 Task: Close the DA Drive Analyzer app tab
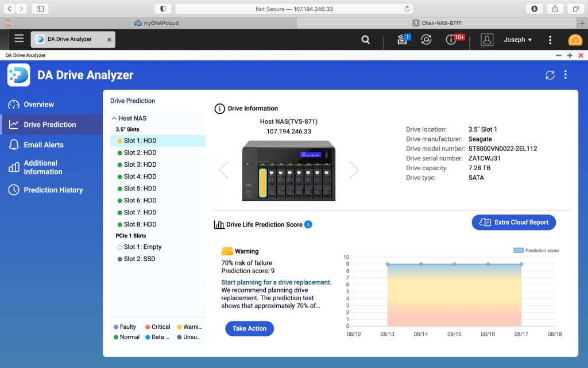point(109,40)
